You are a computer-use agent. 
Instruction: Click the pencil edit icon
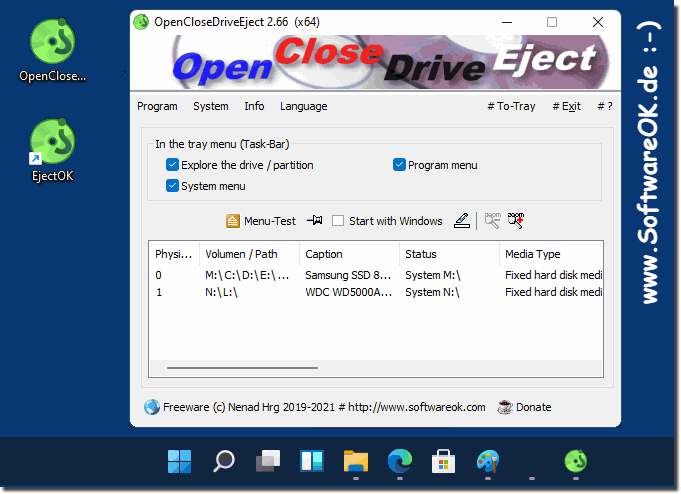pos(462,221)
